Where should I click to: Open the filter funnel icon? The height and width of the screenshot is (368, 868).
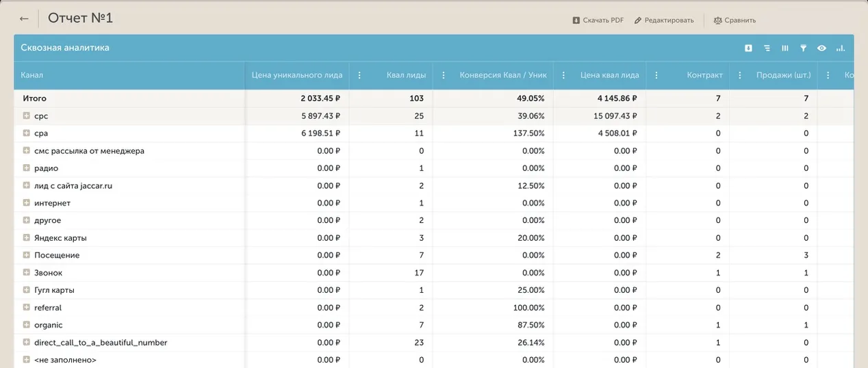[x=804, y=48]
